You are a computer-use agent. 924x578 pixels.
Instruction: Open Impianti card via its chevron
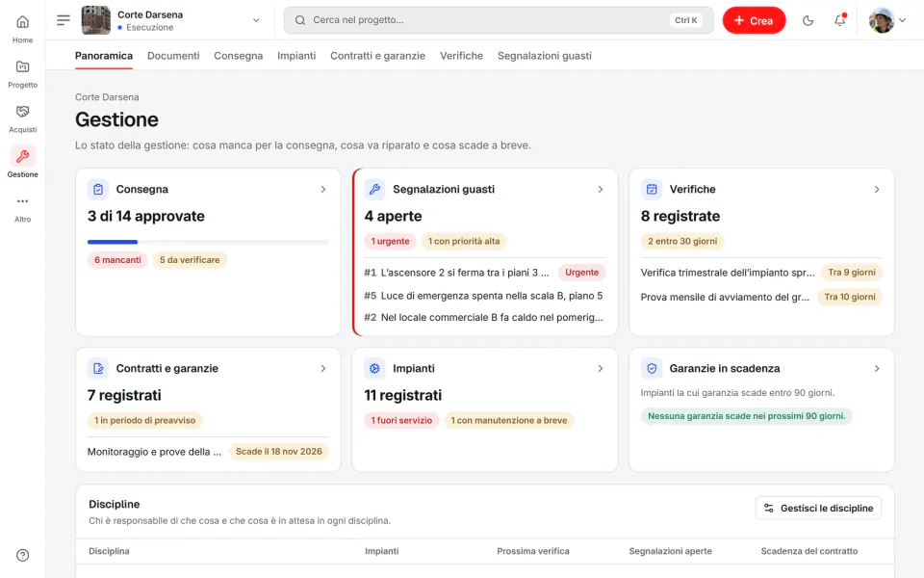pyautogui.click(x=600, y=369)
